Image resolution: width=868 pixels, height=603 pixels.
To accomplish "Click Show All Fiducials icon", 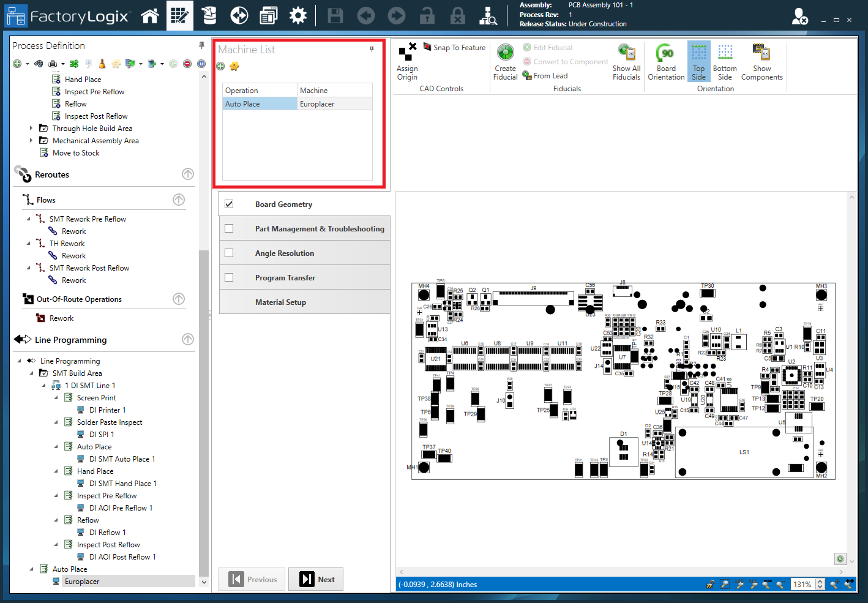I will [x=626, y=62].
